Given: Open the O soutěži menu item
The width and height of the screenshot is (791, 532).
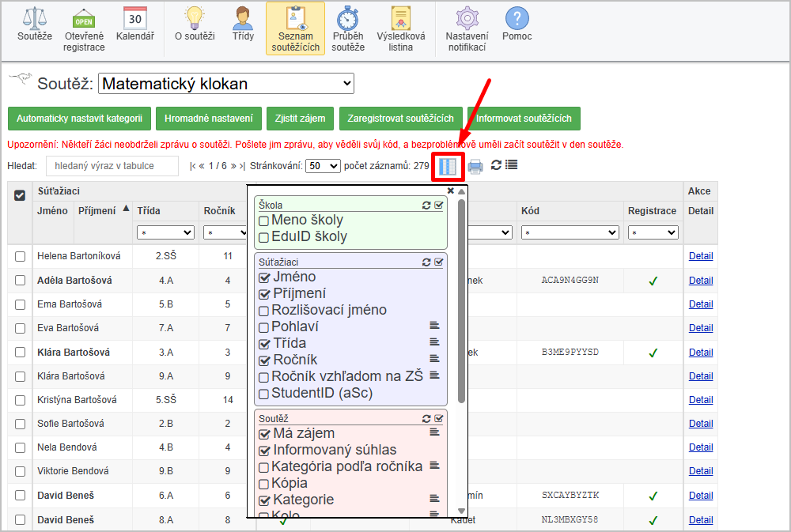Looking at the screenshot, I should coord(195,24).
